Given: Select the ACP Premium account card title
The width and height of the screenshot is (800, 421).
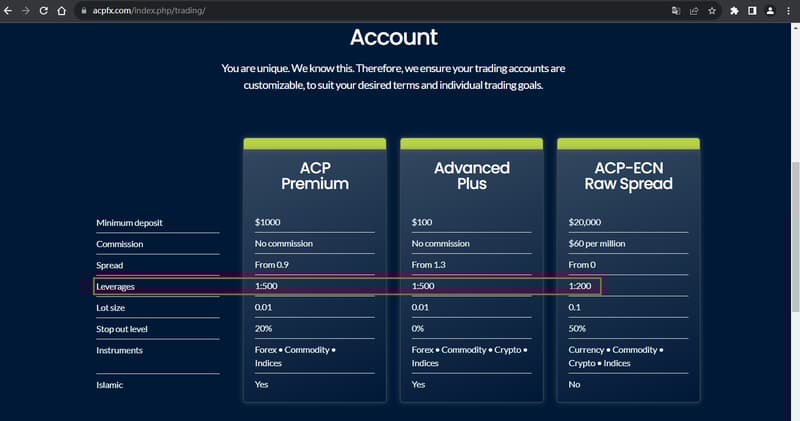Looking at the screenshot, I should 315,176.
